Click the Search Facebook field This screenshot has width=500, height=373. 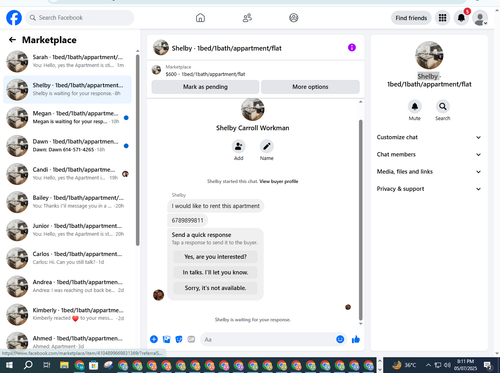click(80, 18)
